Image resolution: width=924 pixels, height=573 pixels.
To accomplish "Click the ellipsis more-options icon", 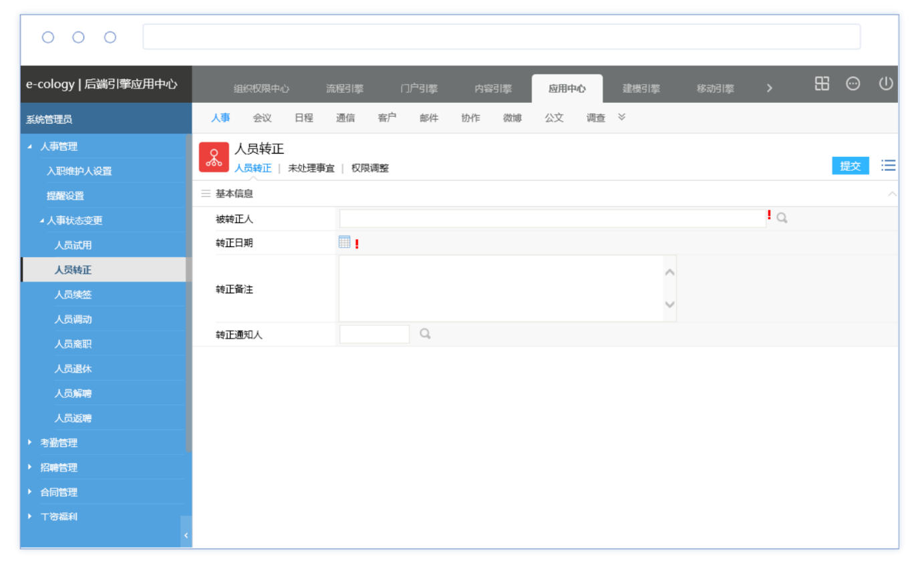I will tap(853, 84).
